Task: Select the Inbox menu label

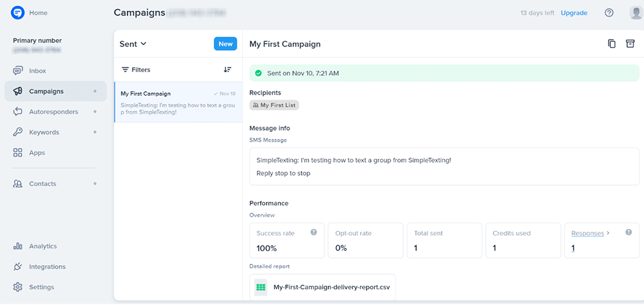Action: click(37, 71)
